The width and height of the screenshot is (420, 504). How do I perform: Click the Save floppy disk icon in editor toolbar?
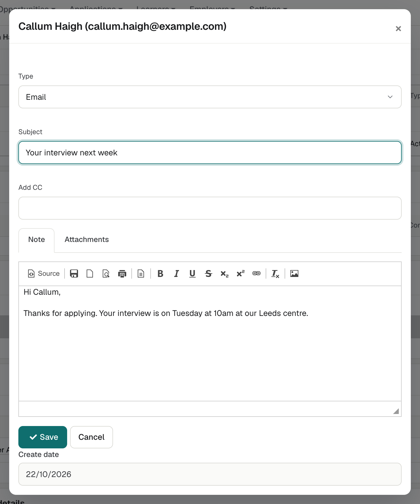pos(74,274)
